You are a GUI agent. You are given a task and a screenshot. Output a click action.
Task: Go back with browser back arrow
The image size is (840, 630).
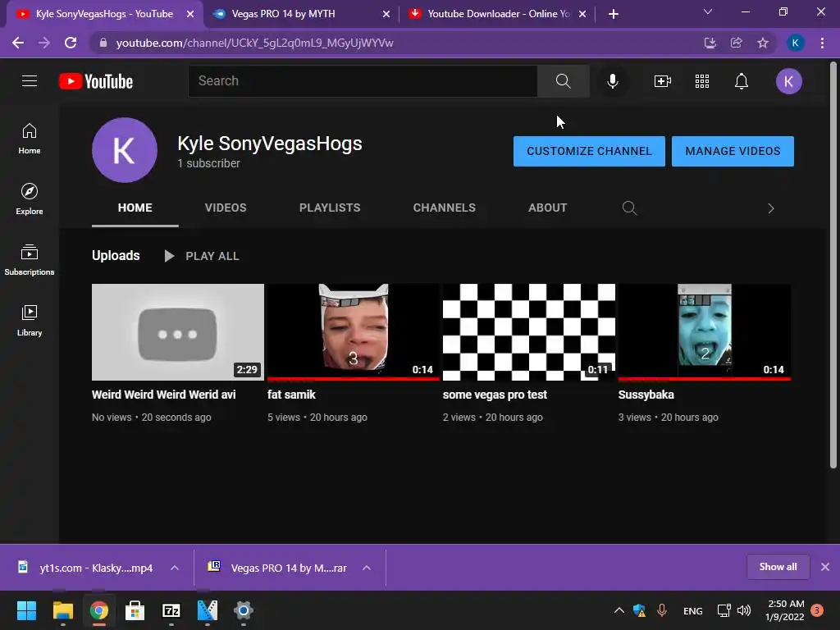(18, 43)
